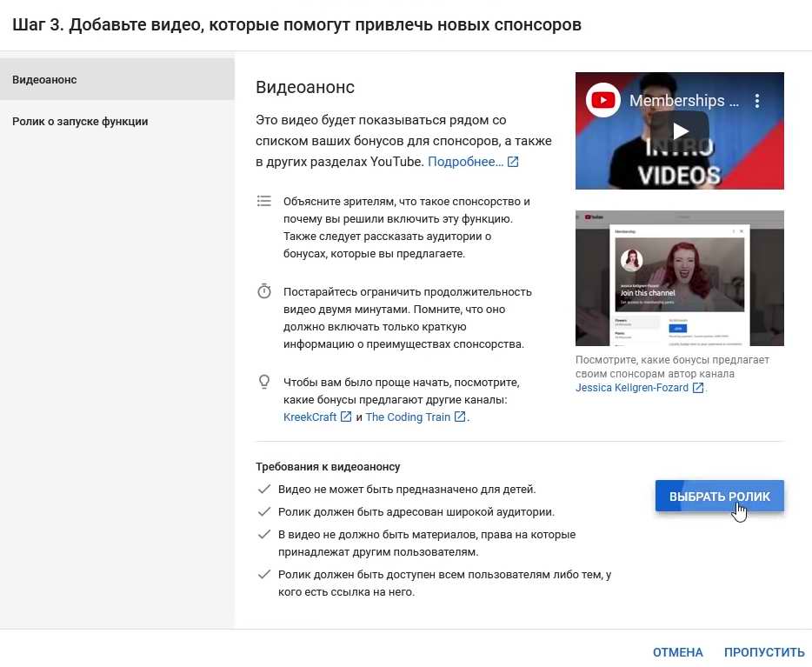The height and width of the screenshot is (667, 812).
Task: Play the Memberships intro video
Action: [x=680, y=130]
